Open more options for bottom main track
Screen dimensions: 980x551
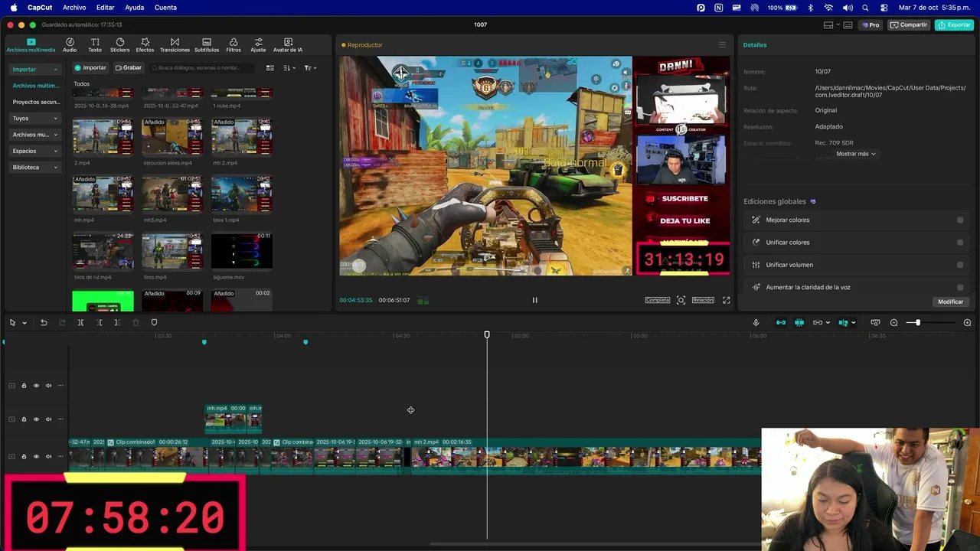[60, 457]
